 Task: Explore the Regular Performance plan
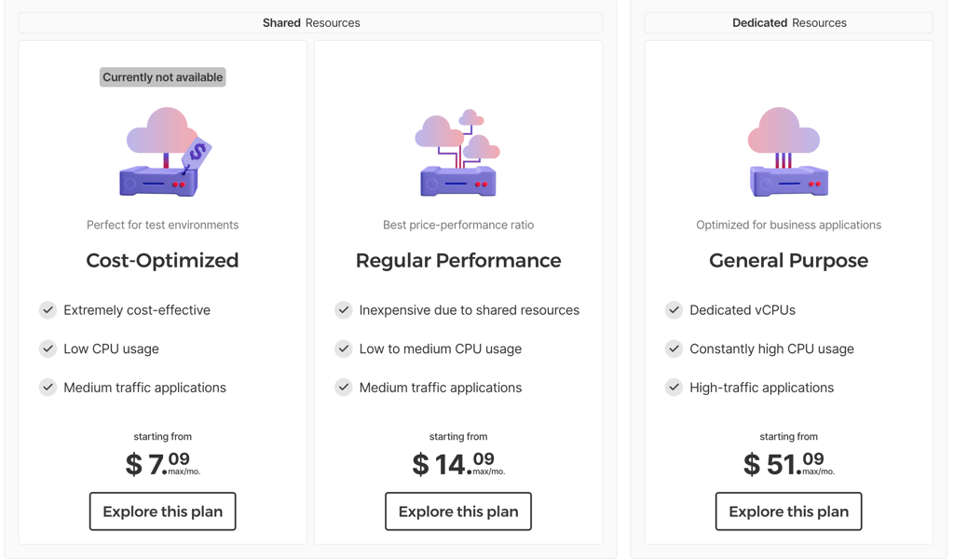point(458,512)
